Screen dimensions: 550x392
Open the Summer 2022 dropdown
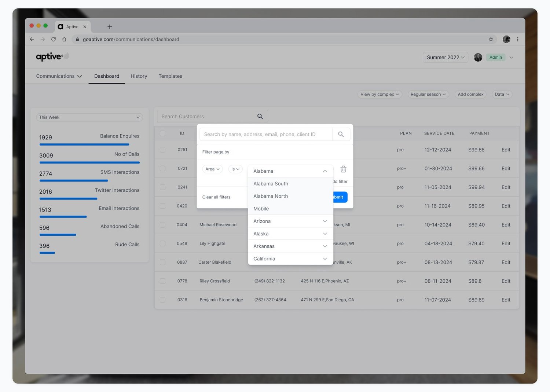pyautogui.click(x=445, y=57)
